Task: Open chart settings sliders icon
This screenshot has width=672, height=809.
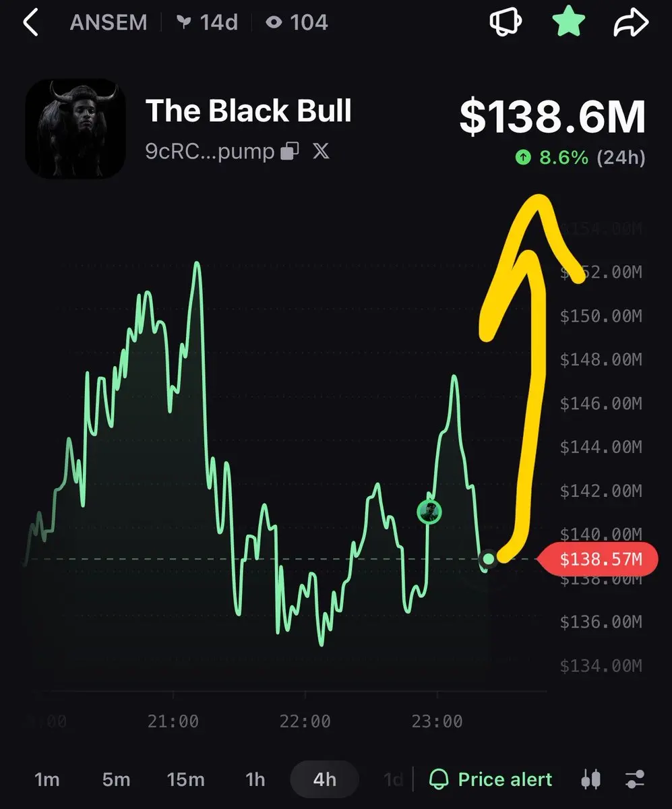Action: click(x=635, y=780)
